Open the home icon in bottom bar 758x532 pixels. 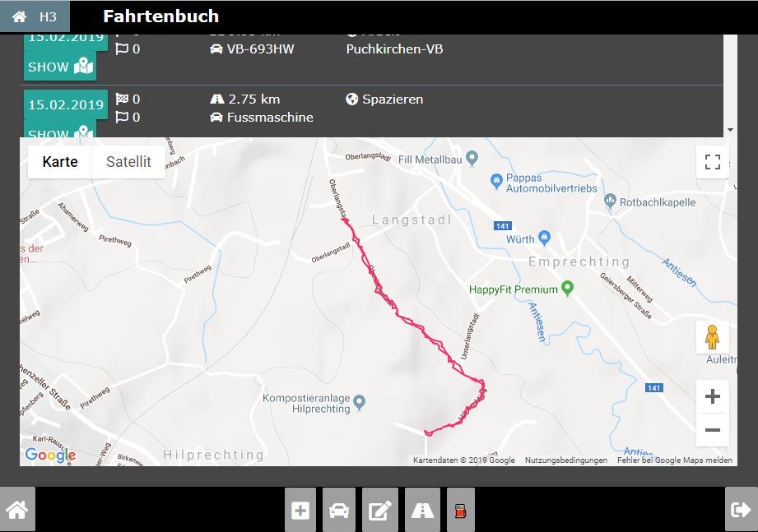pyautogui.click(x=17, y=509)
